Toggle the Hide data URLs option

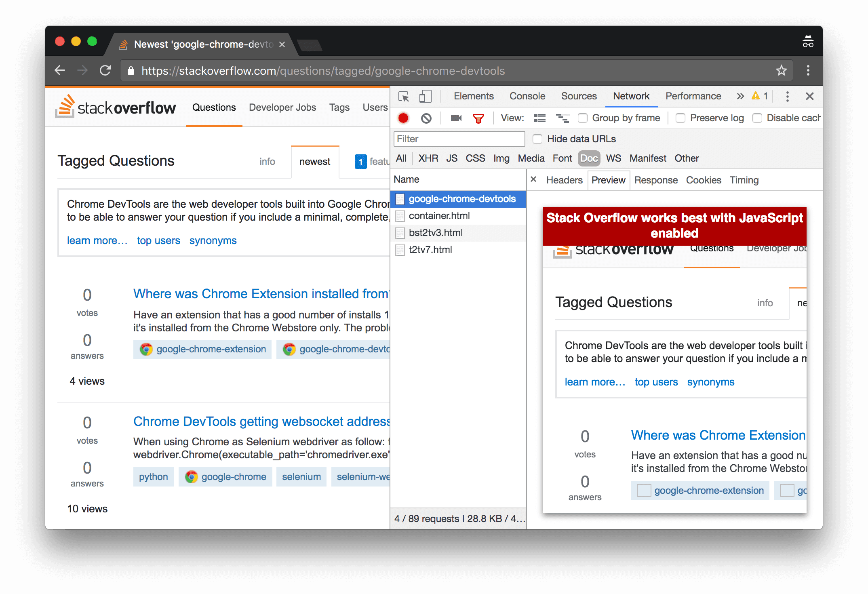click(x=537, y=139)
